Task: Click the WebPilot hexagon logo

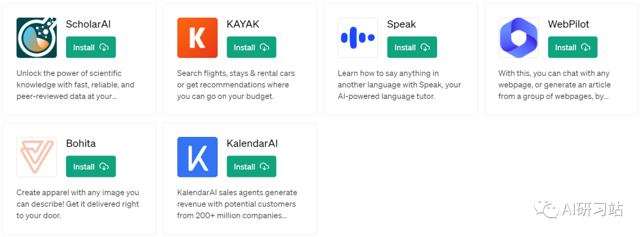Action: [518, 38]
